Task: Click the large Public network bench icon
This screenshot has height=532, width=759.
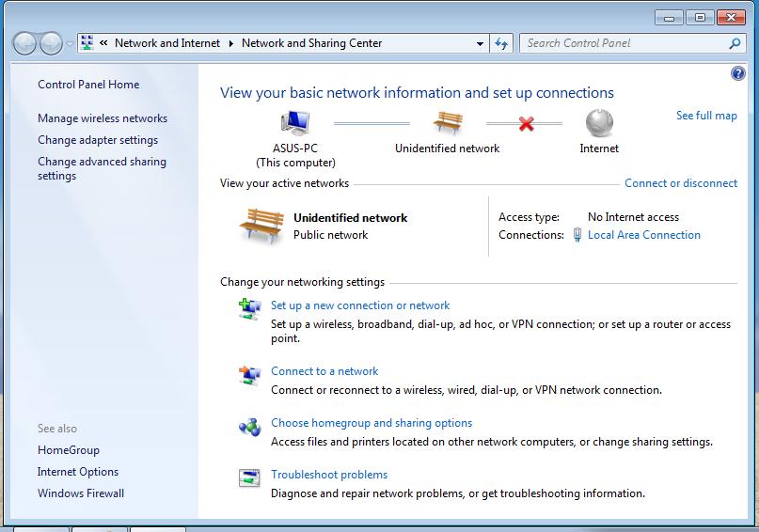Action: [261, 226]
